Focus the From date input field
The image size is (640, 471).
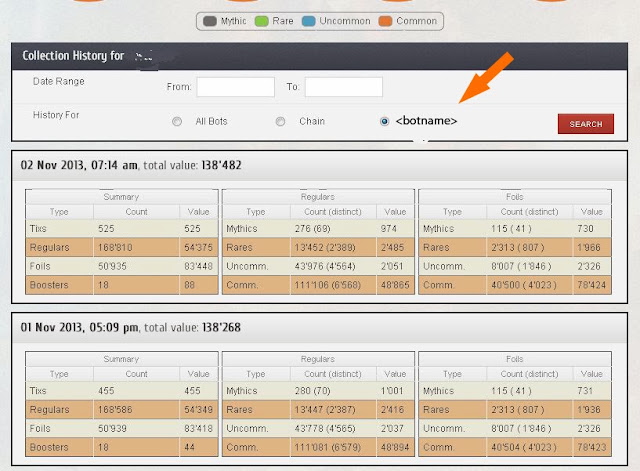236,87
